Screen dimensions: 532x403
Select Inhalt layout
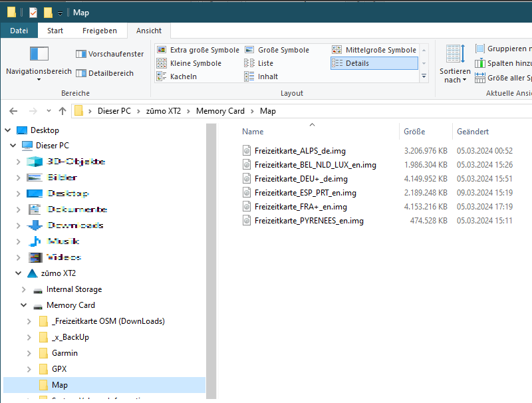click(261, 76)
